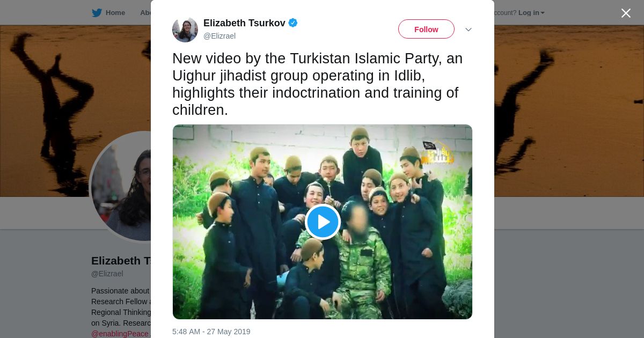Open the Log in dropdown
This screenshot has width=644, height=338.
[531, 13]
